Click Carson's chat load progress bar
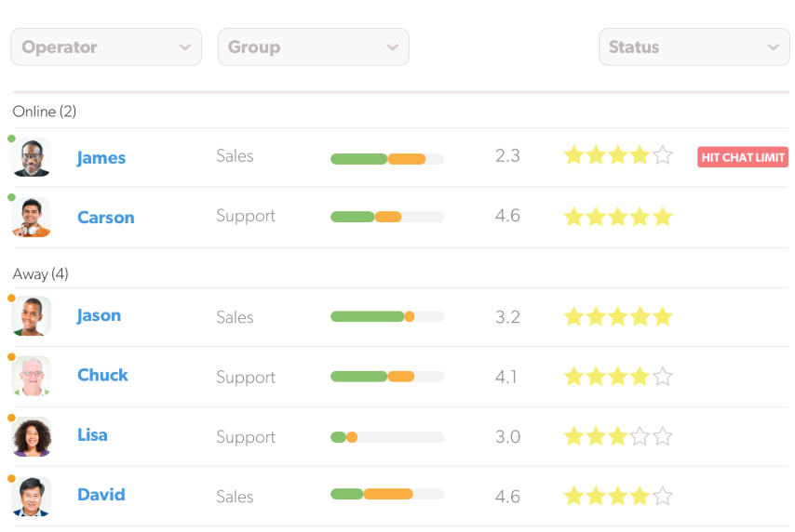 (387, 217)
